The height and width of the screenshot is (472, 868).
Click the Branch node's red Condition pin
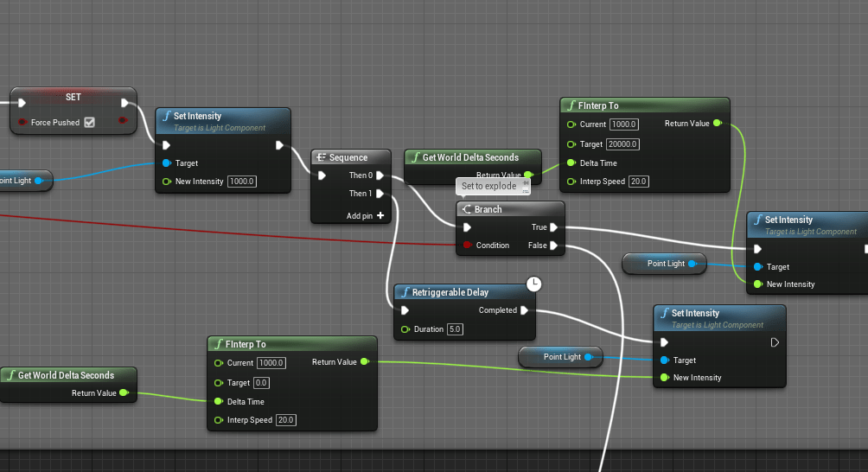click(467, 246)
